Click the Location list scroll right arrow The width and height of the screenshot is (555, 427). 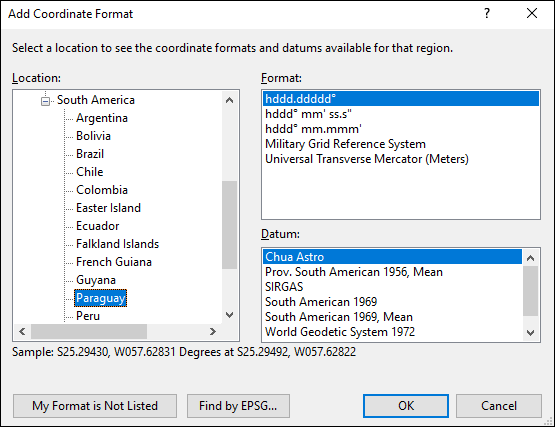click(x=212, y=332)
